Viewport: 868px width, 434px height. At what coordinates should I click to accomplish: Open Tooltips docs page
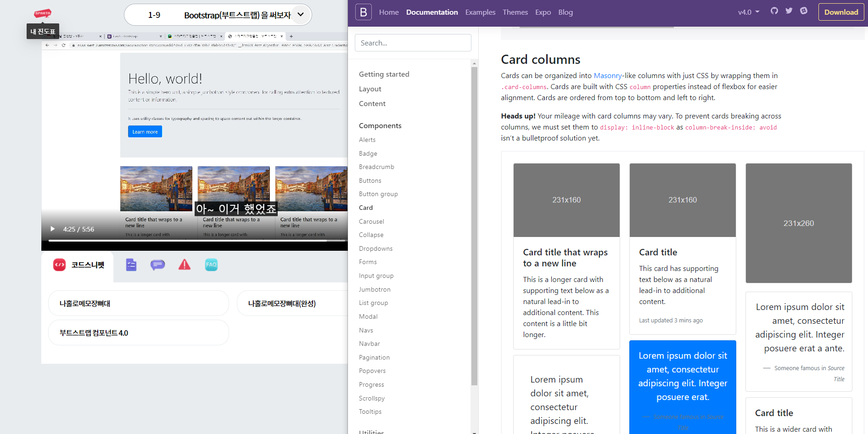[370, 411]
